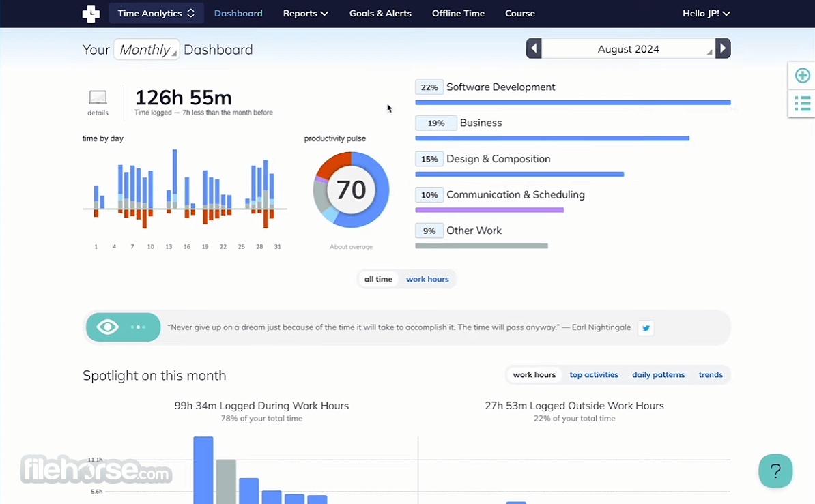
Task: Share quote via Twitter icon
Action: click(x=646, y=328)
